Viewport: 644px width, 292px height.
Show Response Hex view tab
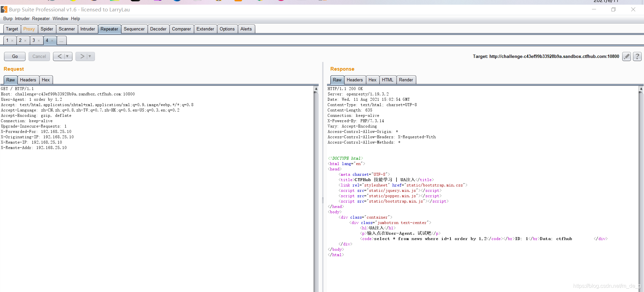[372, 80]
